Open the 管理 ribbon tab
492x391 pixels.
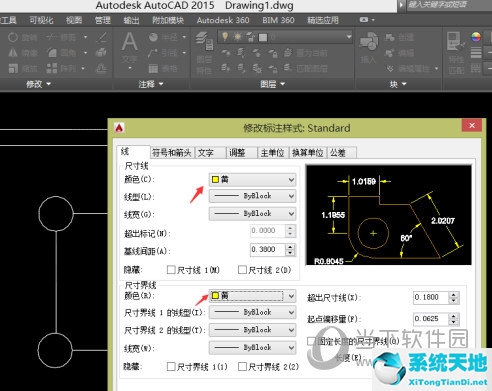pos(103,20)
